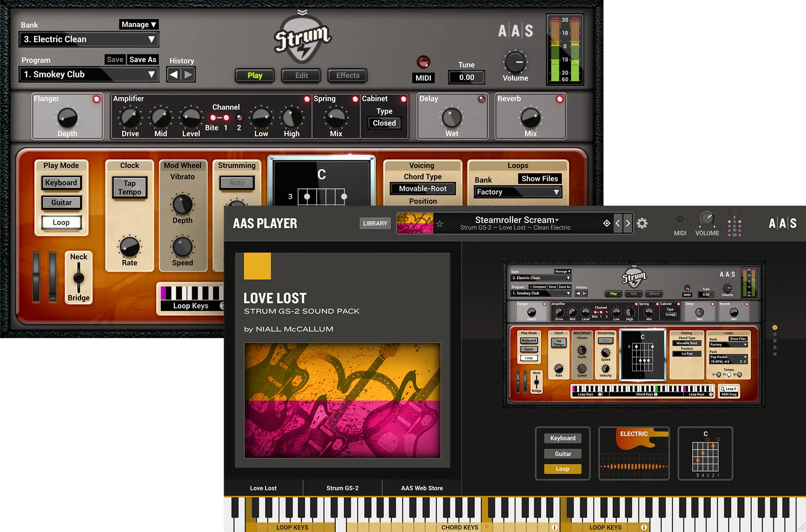
Task: Open the Movable-Root chord type selector
Action: click(423, 189)
